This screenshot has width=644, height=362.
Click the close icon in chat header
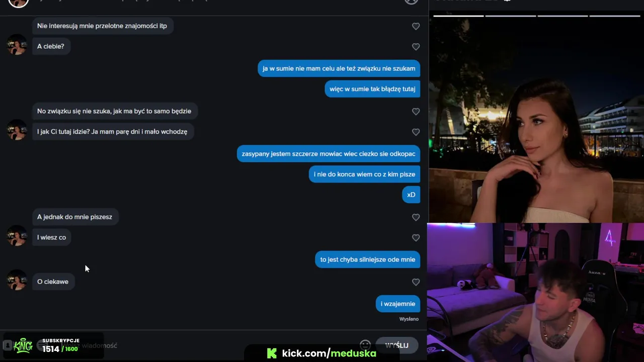tap(412, 2)
